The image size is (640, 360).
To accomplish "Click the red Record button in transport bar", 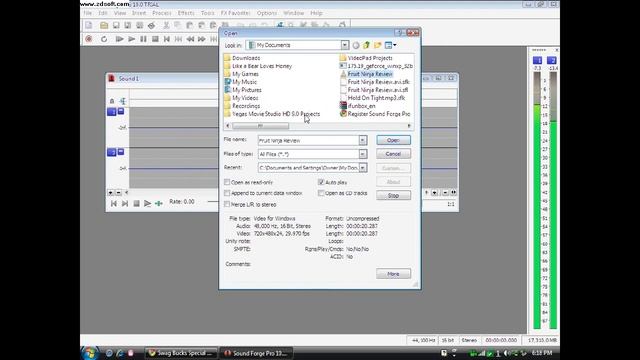I will [89, 39].
